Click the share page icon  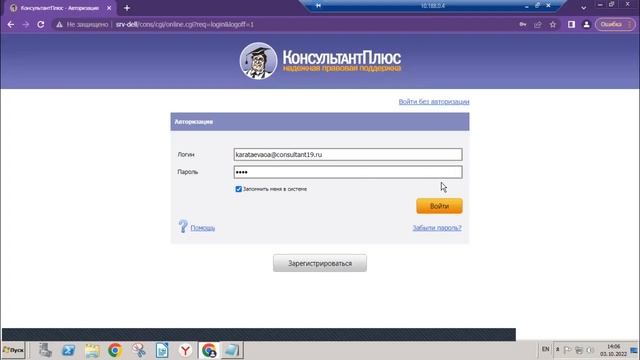[538, 24]
